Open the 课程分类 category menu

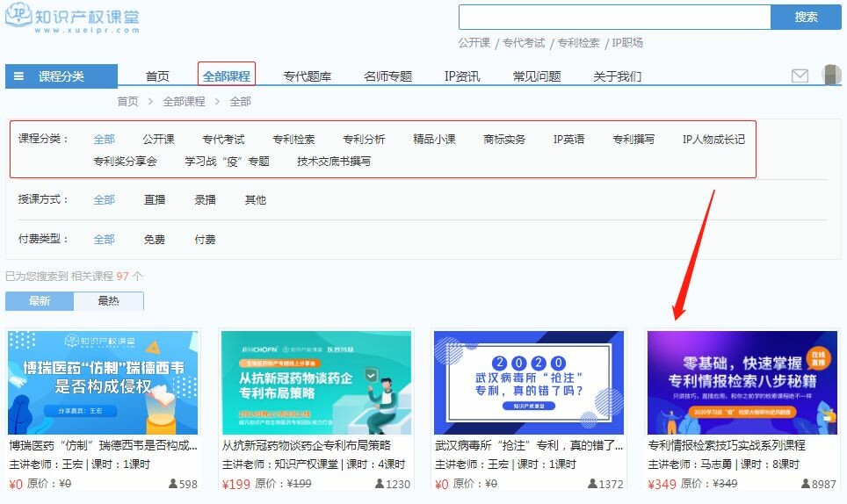pos(62,76)
